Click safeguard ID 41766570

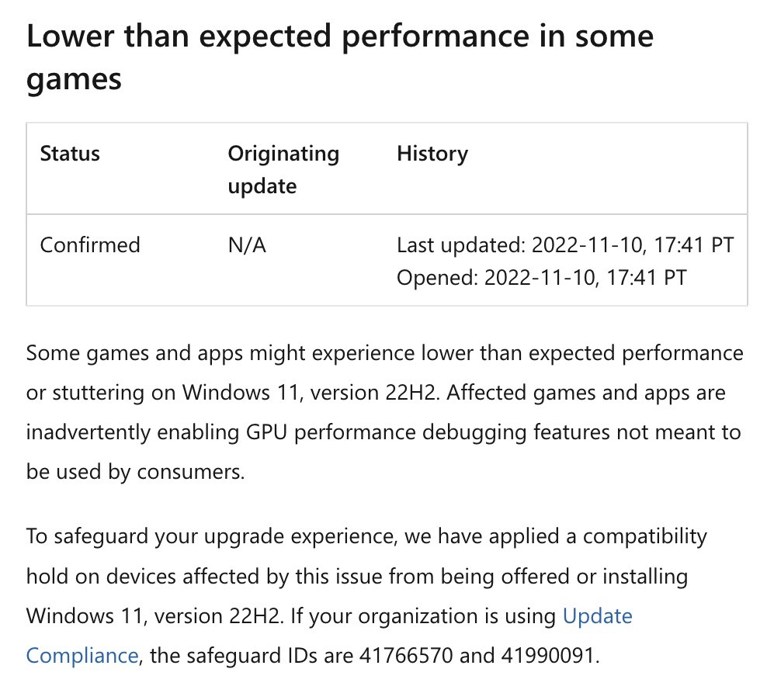(x=408, y=656)
